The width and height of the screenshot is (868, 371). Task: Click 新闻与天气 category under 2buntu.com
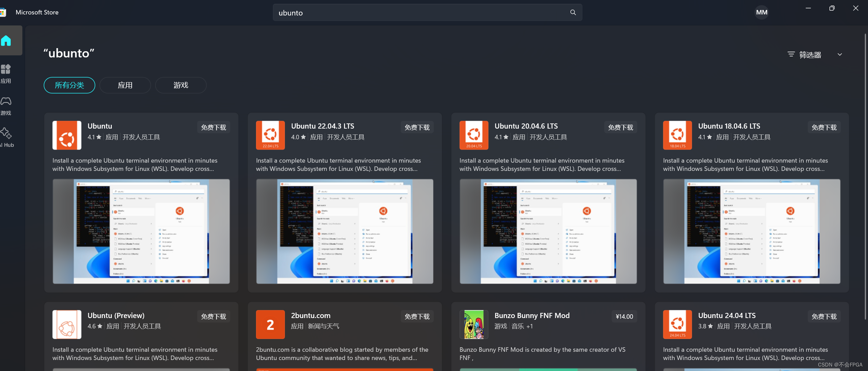point(323,326)
